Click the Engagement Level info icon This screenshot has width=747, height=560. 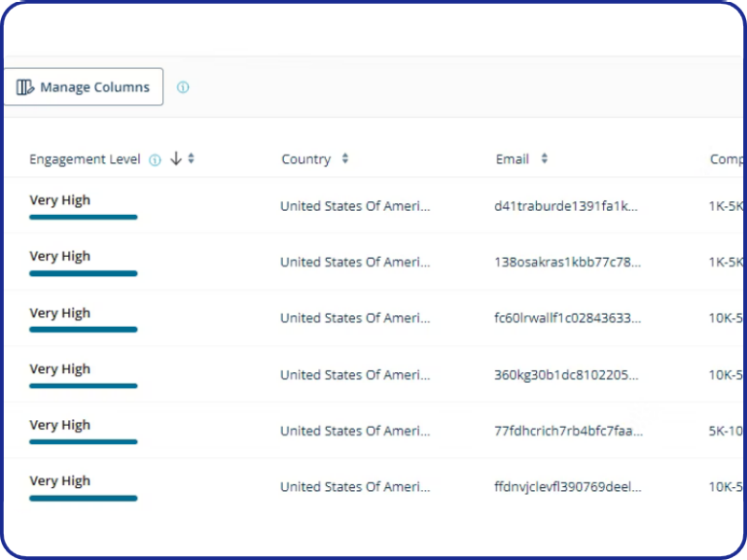(x=155, y=160)
